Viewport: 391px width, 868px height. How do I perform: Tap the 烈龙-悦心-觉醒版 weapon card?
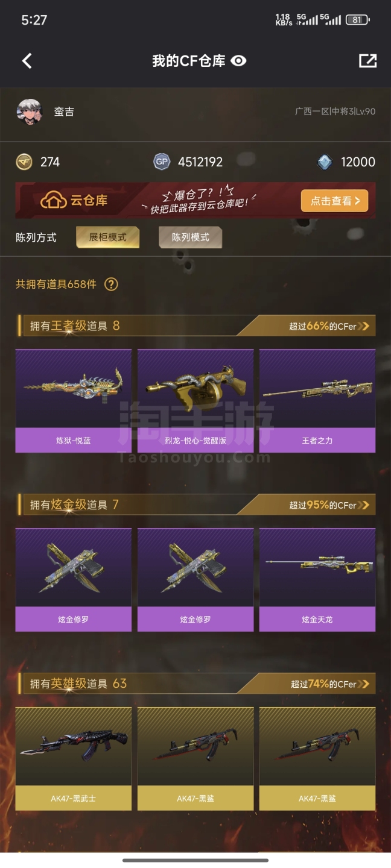coord(195,401)
